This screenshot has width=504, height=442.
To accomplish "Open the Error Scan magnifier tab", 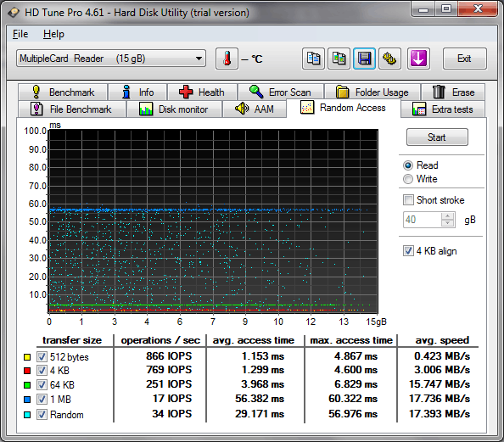I will (x=281, y=92).
